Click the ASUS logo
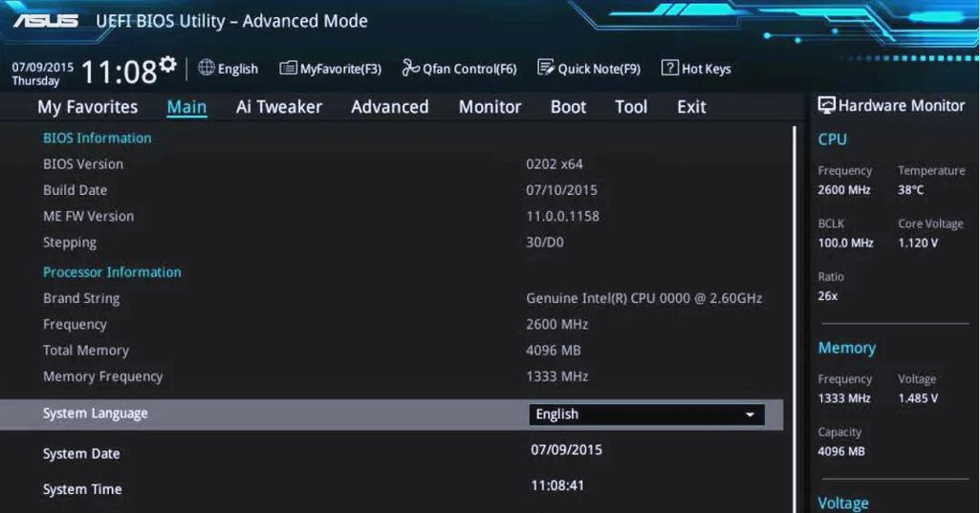This screenshot has height=513, width=980. [45, 20]
